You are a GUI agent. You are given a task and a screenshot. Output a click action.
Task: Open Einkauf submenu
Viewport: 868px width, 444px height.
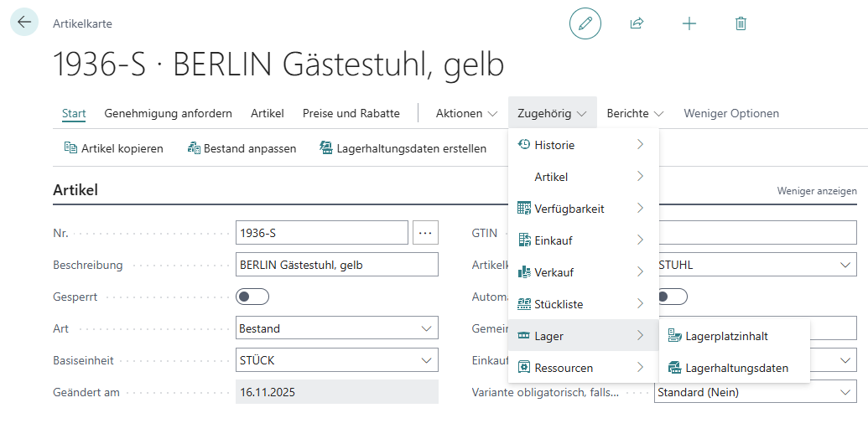(584, 240)
